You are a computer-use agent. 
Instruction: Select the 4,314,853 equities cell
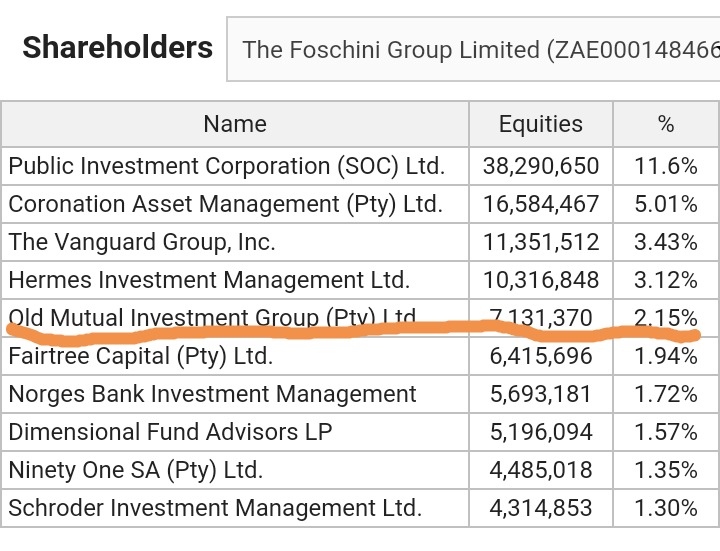pos(541,508)
